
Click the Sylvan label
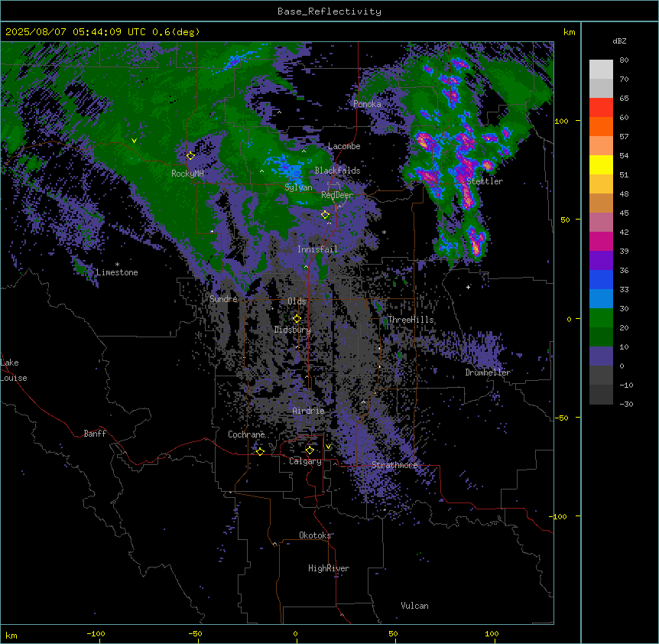(298, 187)
